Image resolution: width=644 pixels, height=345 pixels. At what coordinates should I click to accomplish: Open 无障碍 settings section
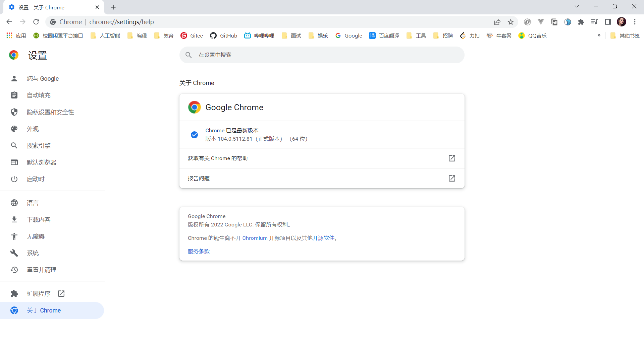52,236
